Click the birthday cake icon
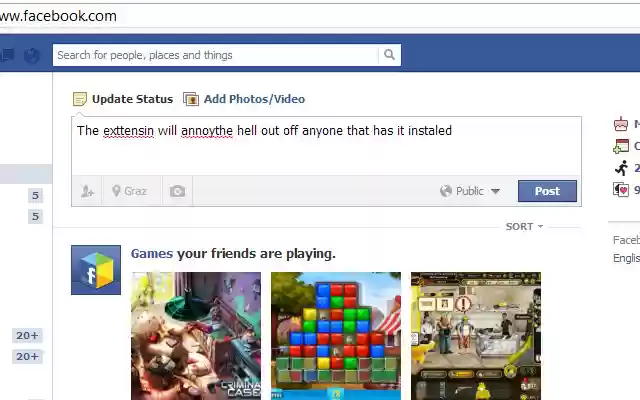640x400 pixels. tap(621, 124)
